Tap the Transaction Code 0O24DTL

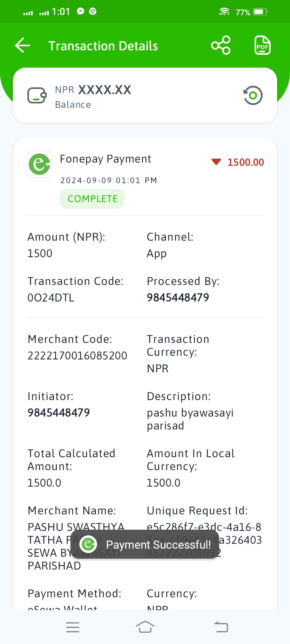[51, 298]
